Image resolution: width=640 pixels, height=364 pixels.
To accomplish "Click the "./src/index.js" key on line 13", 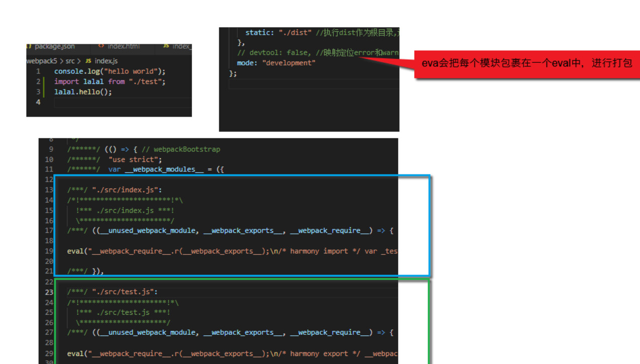I will tap(125, 190).
